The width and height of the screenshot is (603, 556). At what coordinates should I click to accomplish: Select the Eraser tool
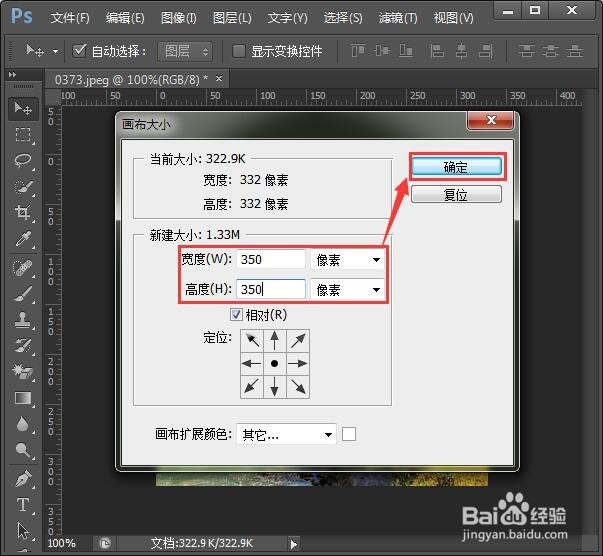(23, 371)
